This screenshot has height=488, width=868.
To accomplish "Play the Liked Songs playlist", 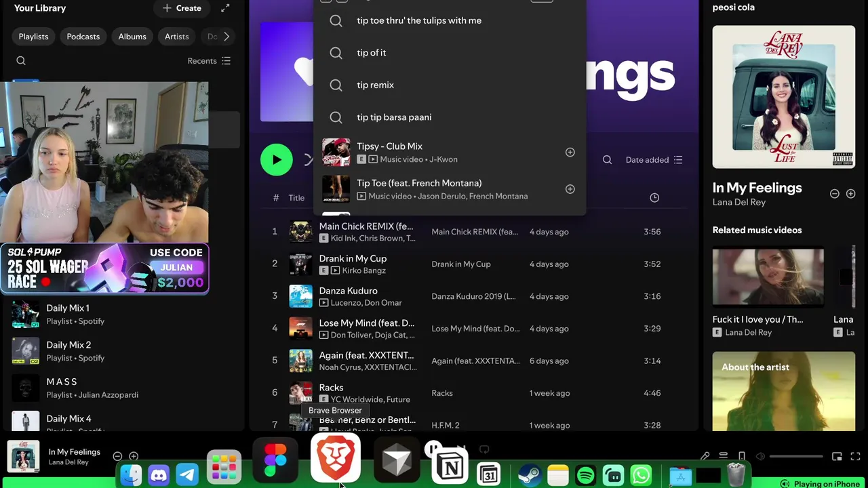I will 277,160.
